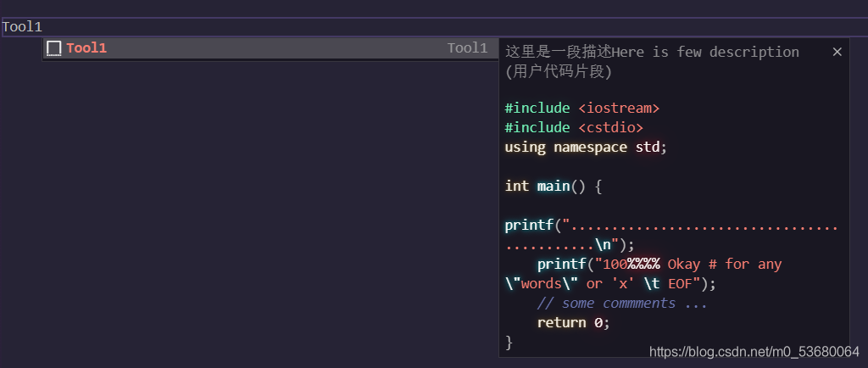Viewport: 868px width, 368px height.
Task: Click the '(用户代码片段)' snippet label
Action: pos(558,71)
